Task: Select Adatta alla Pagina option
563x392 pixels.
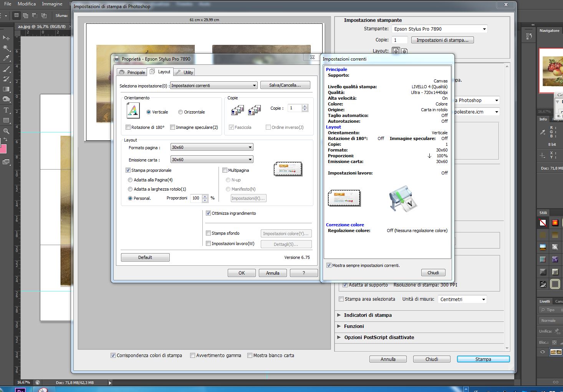Action: coord(130,180)
